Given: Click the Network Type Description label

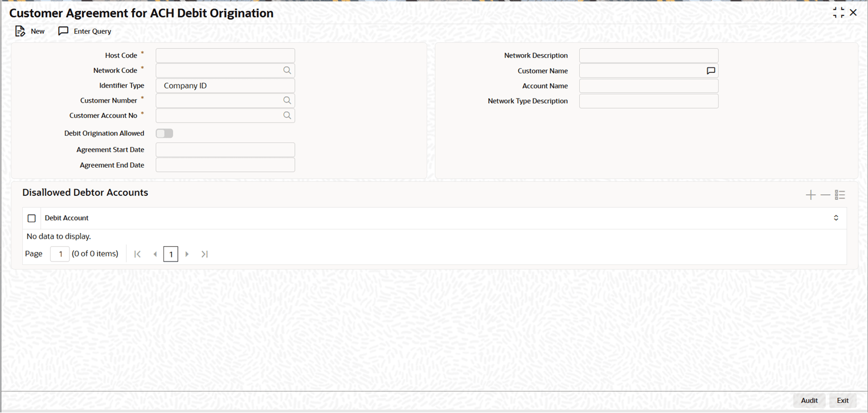Looking at the screenshot, I should [528, 101].
